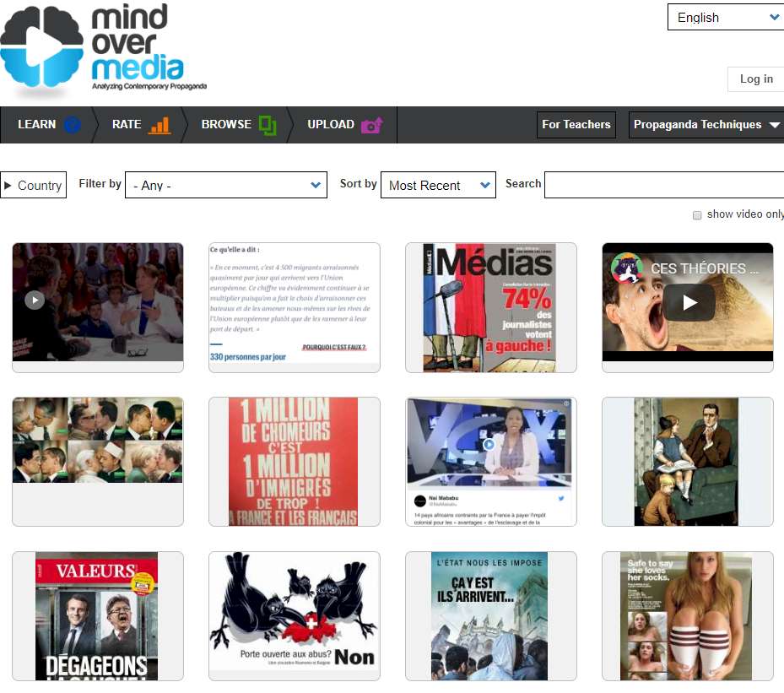The width and height of the screenshot is (784, 693).
Task: Click the Twitter bird on the tweet thumbnail
Action: (562, 498)
